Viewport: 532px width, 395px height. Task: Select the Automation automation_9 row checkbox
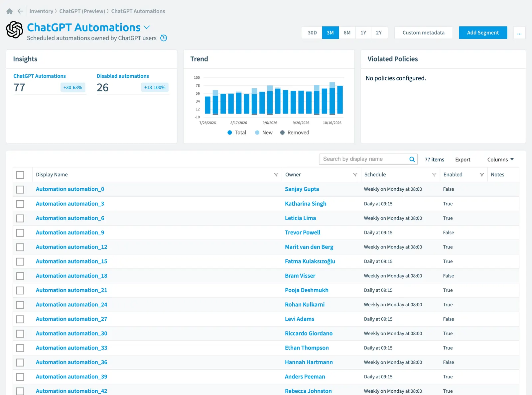20,233
